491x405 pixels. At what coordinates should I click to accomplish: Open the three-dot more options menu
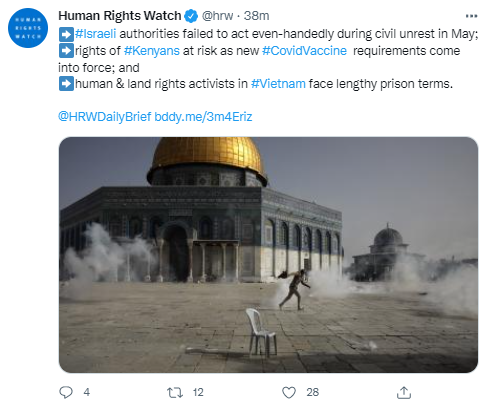471,16
